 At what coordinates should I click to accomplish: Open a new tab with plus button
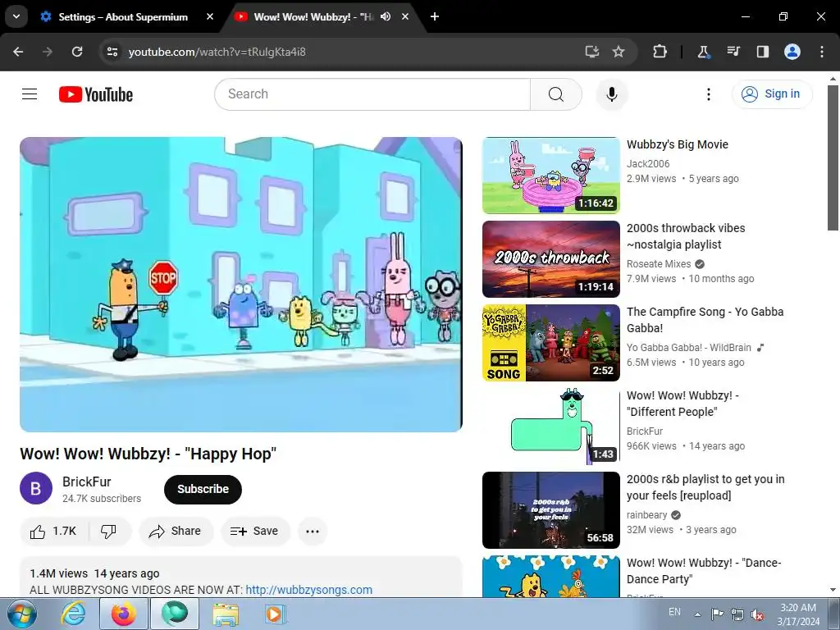point(435,16)
